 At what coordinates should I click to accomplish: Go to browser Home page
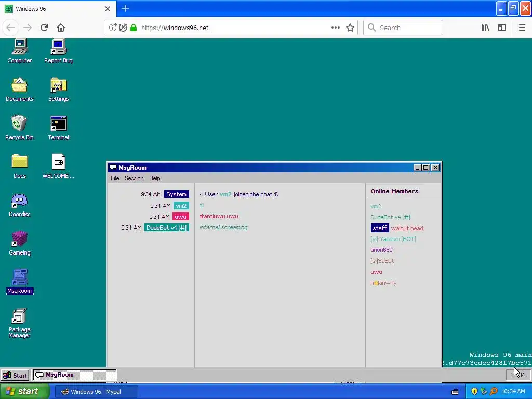61,28
